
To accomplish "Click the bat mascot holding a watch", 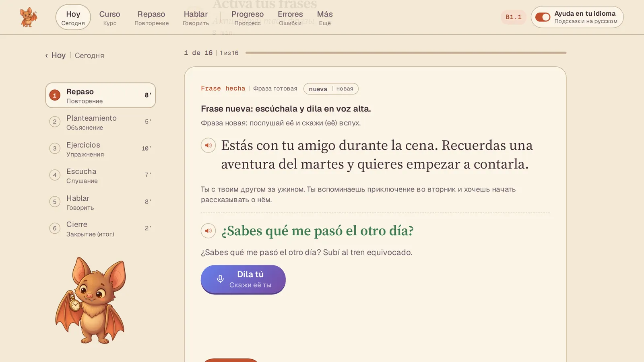I will coord(91,300).
